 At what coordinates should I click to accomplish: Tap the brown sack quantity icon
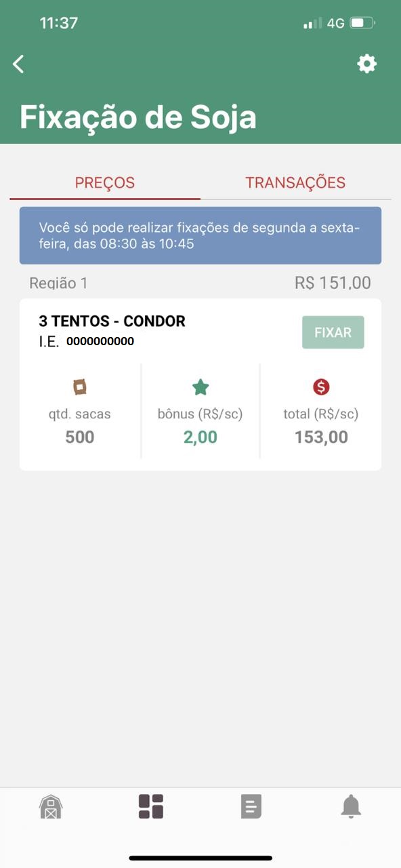pyautogui.click(x=80, y=387)
